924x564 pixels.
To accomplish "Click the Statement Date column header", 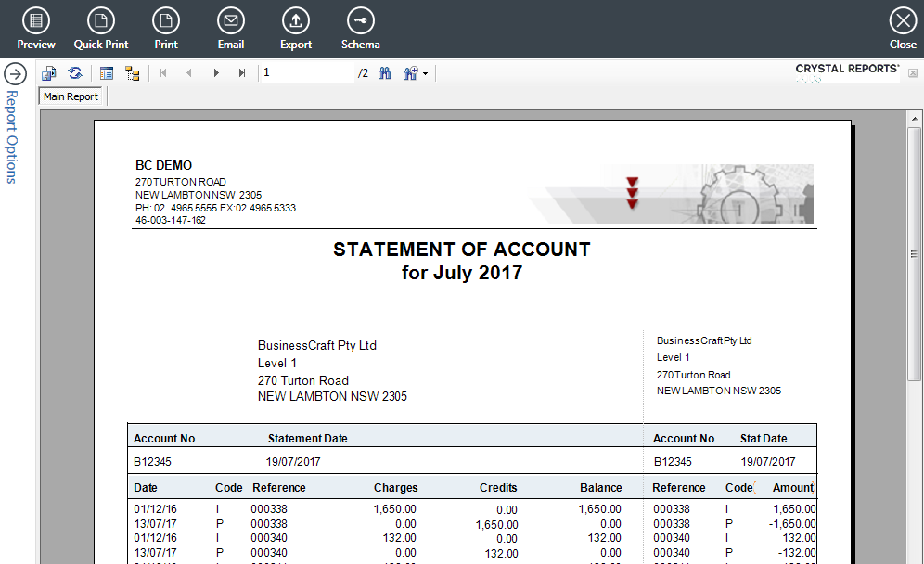I will point(308,439).
